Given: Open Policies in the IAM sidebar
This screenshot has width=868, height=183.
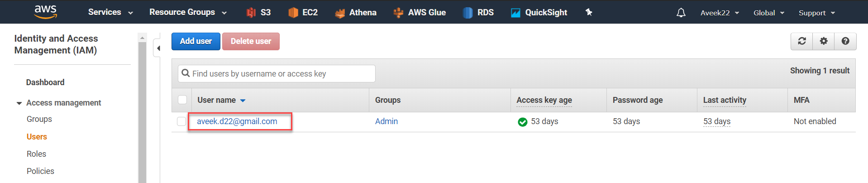Looking at the screenshot, I should [x=40, y=171].
